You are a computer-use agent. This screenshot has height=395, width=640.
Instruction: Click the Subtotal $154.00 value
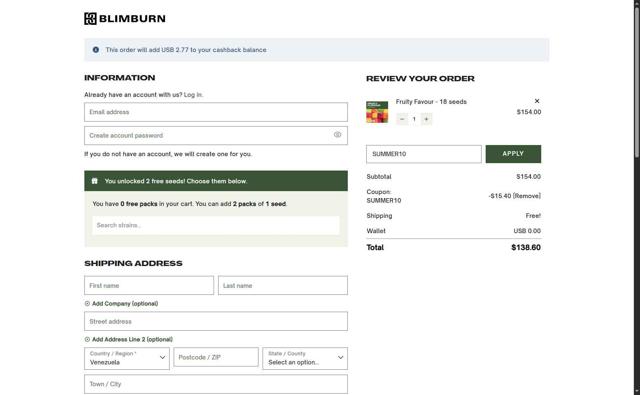pyautogui.click(x=528, y=177)
